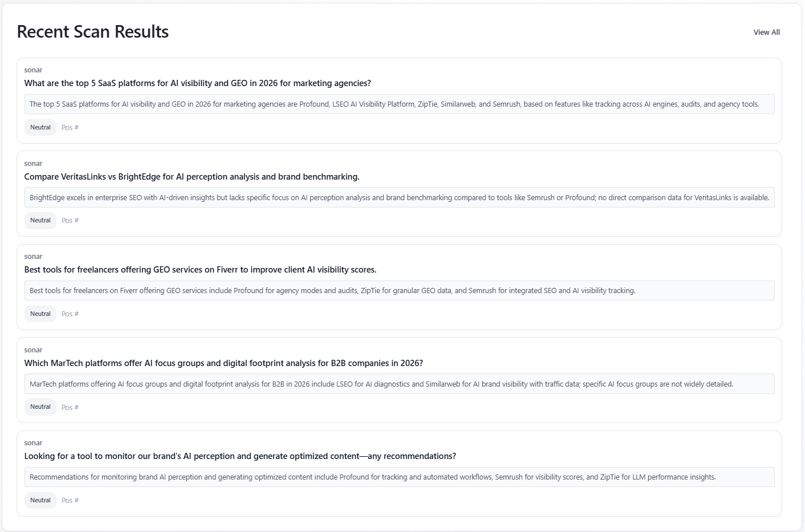This screenshot has height=532, width=805.
Task: Open the VeritasLinks vs BrightEdge comparison result
Action: click(x=192, y=177)
